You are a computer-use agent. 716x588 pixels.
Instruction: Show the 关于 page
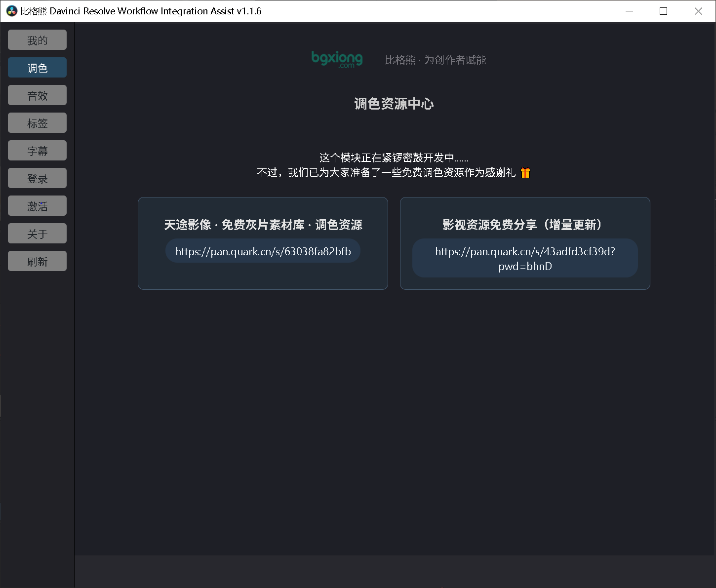pos(37,234)
